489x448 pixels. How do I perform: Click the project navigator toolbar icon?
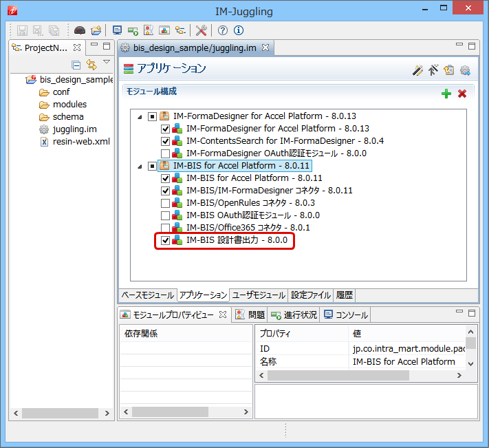pyautogui.click(x=180, y=30)
